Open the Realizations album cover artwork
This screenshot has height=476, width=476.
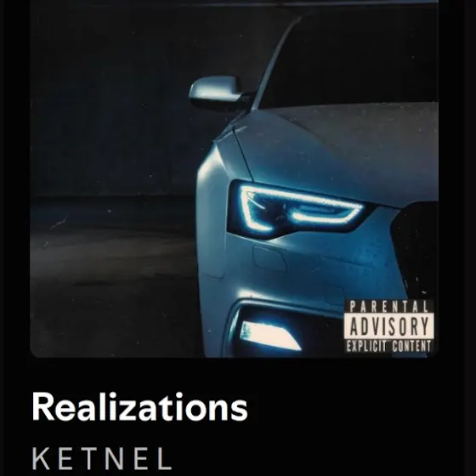click(x=234, y=179)
